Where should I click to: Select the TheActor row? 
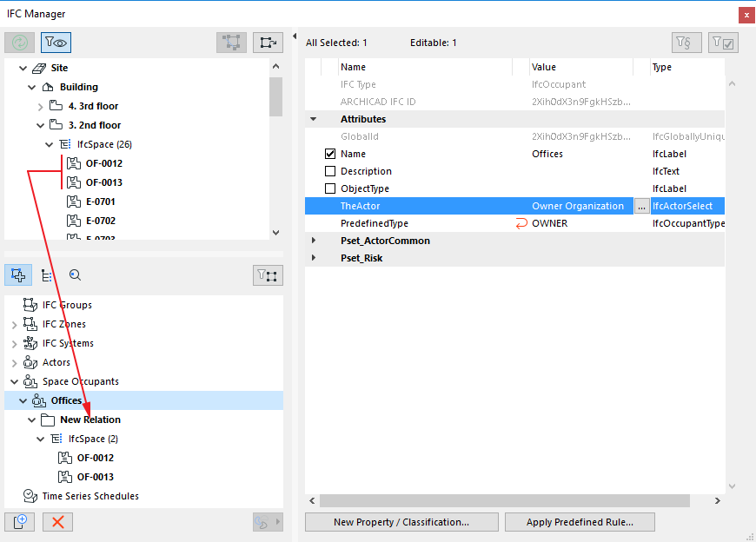point(514,206)
